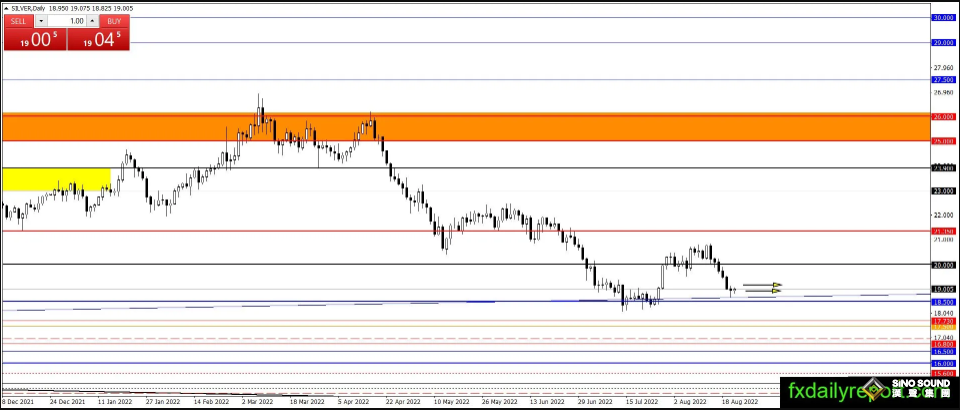The height and width of the screenshot is (410, 960).
Task: Select the 1.00 volume input field
Action: click(x=67, y=21)
